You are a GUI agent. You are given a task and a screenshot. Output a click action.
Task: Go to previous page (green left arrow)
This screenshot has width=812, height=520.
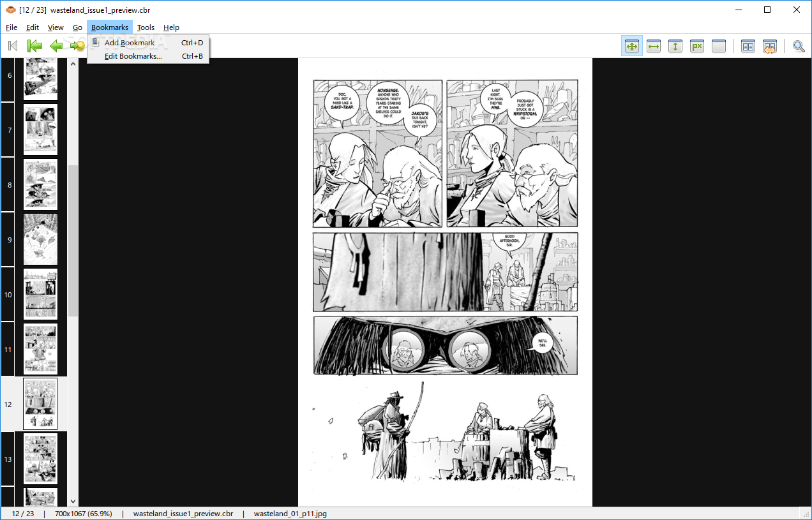point(56,46)
